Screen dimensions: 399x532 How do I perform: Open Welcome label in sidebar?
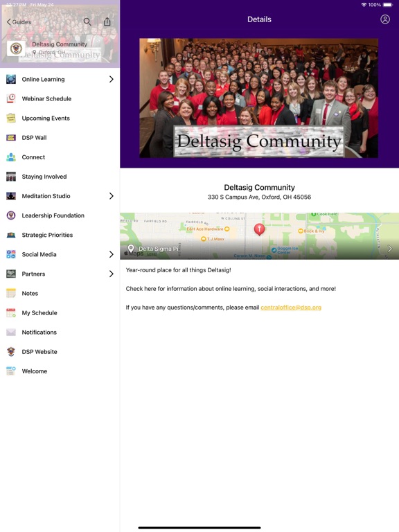pyautogui.click(x=34, y=371)
